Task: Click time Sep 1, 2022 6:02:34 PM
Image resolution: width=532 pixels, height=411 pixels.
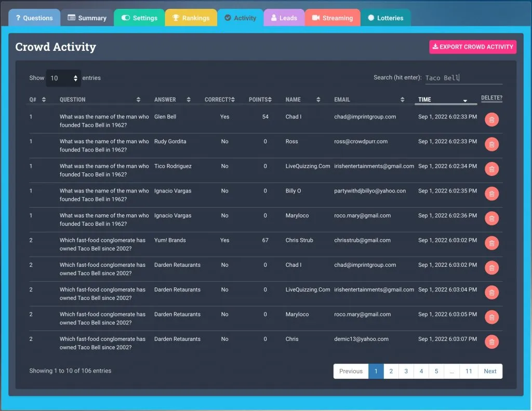Action: (447, 166)
